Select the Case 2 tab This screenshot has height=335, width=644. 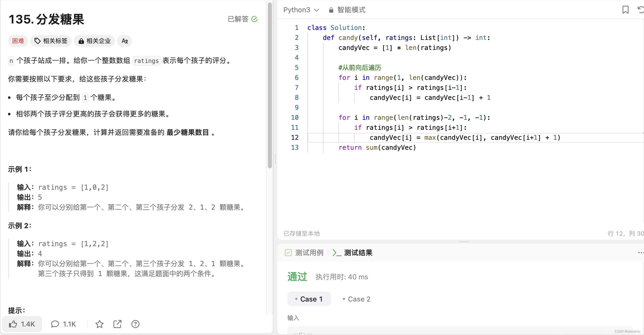[x=356, y=299]
